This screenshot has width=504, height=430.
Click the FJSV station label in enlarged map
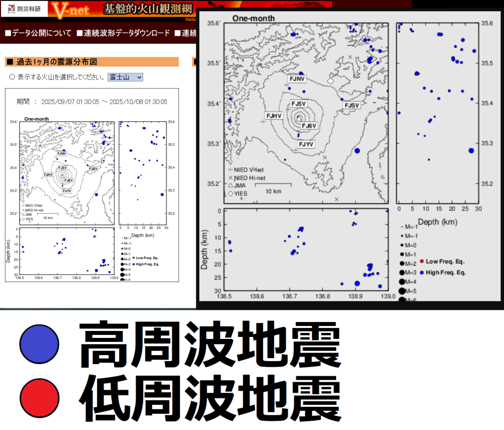pyautogui.click(x=351, y=105)
